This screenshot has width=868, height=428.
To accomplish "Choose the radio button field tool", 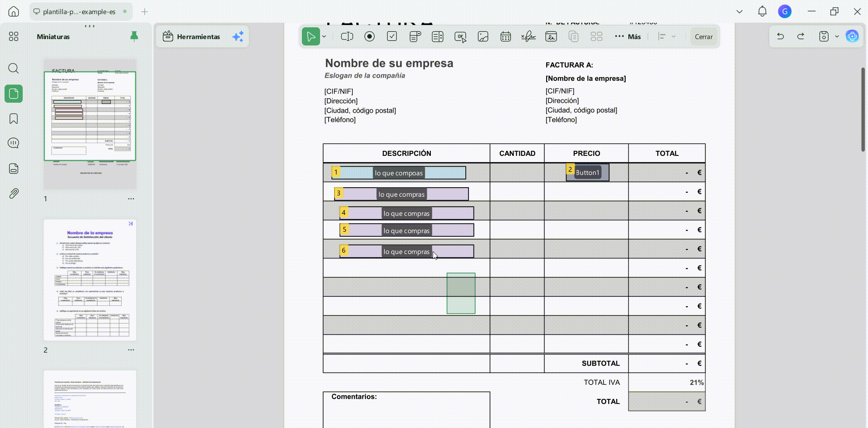I will click(370, 36).
